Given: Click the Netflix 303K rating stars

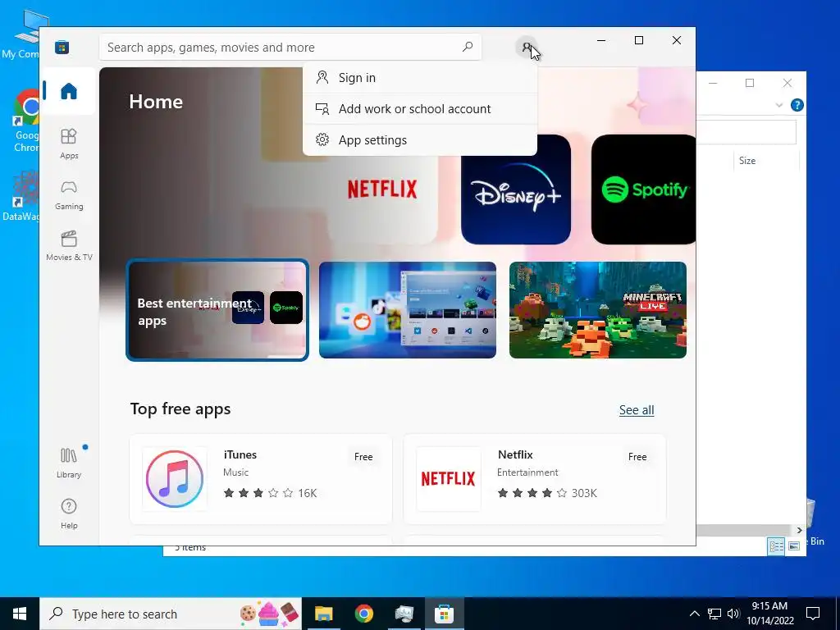Looking at the screenshot, I should (532, 492).
